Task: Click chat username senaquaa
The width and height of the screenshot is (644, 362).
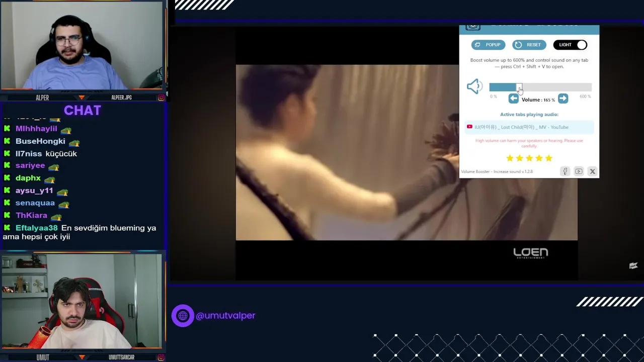Action: click(35, 203)
